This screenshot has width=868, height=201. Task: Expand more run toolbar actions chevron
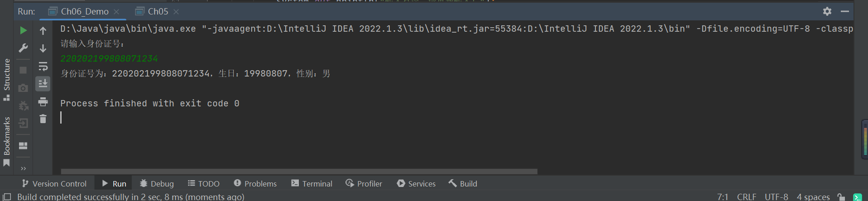tap(23, 168)
